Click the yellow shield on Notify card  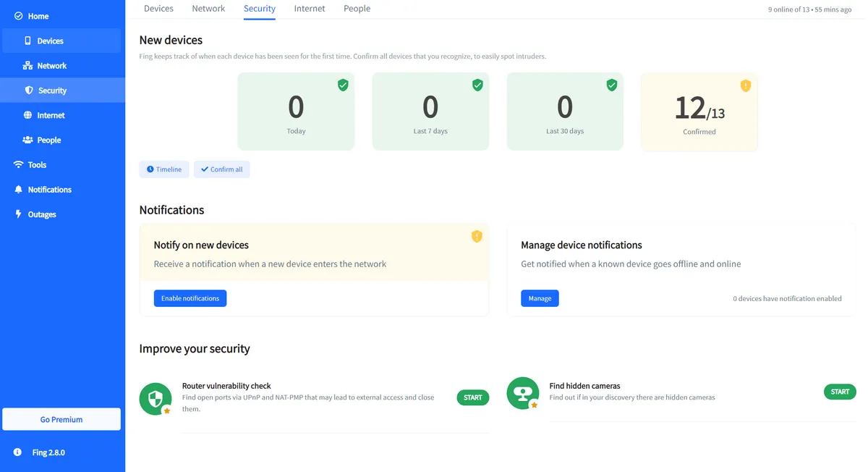click(477, 236)
